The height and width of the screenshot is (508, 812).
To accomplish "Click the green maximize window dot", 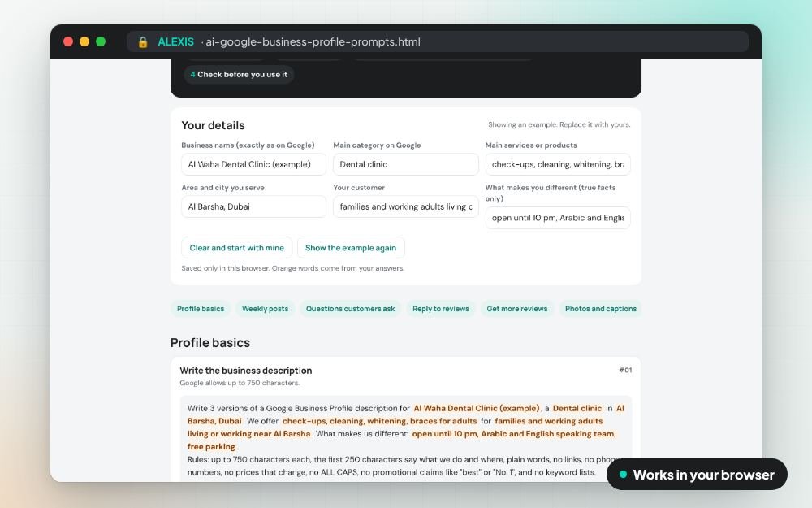I will pyautogui.click(x=101, y=41).
